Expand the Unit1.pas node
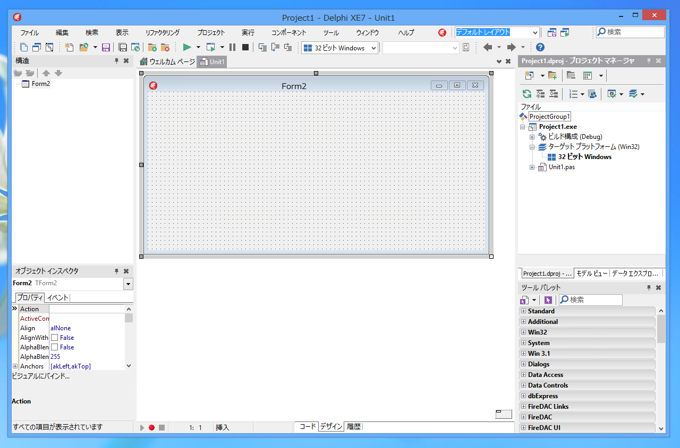This screenshot has height=448, width=680. pos(532,167)
